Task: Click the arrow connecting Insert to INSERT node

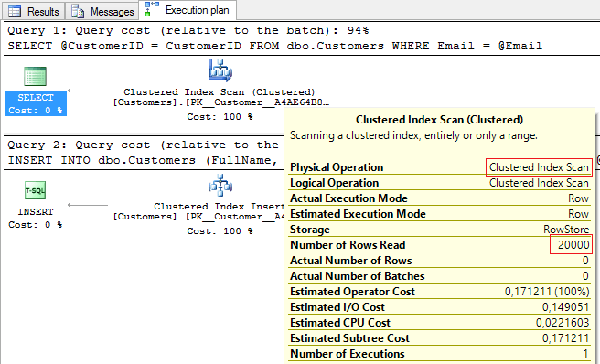Action: [88, 205]
